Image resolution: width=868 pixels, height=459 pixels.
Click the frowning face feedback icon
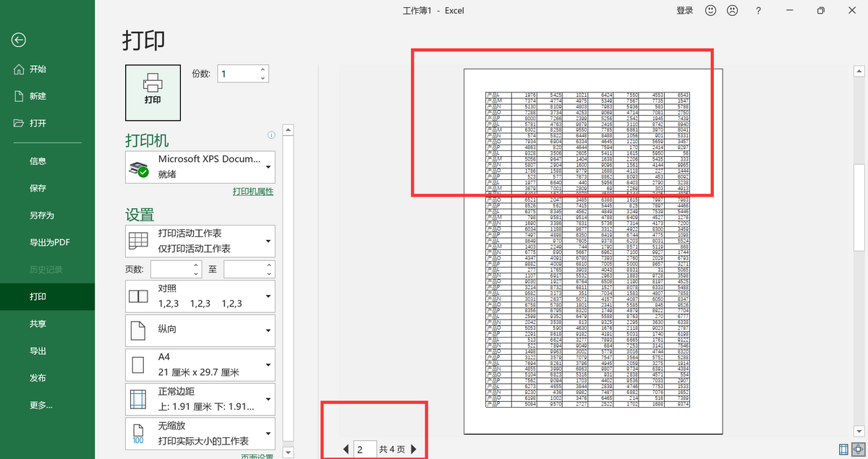pos(732,10)
